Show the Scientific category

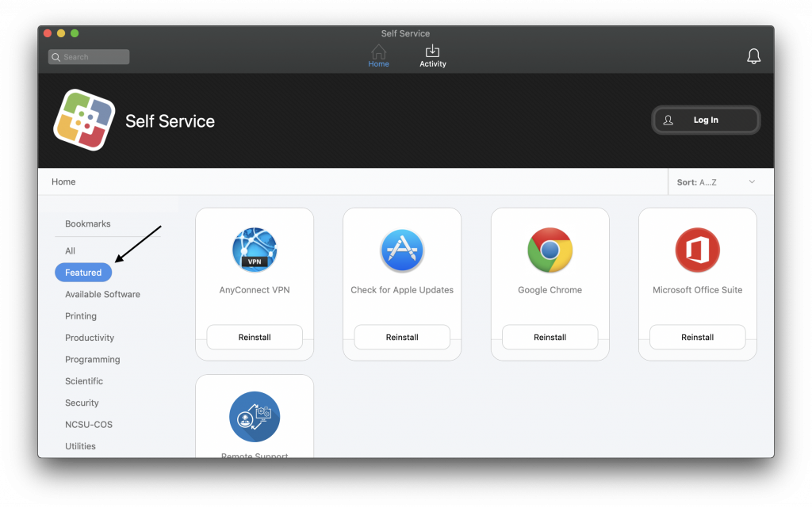[x=84, y=381]
